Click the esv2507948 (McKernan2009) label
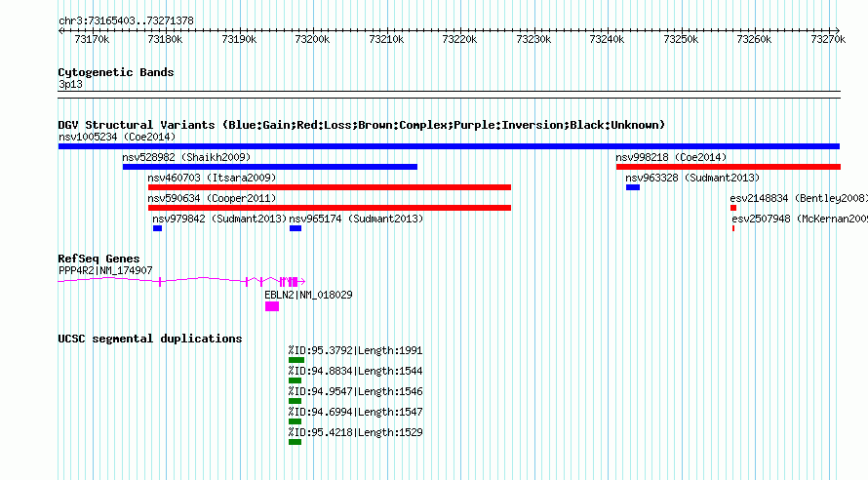Image resolution: width=868 pixels, height=480 pixels. [800, 220]
